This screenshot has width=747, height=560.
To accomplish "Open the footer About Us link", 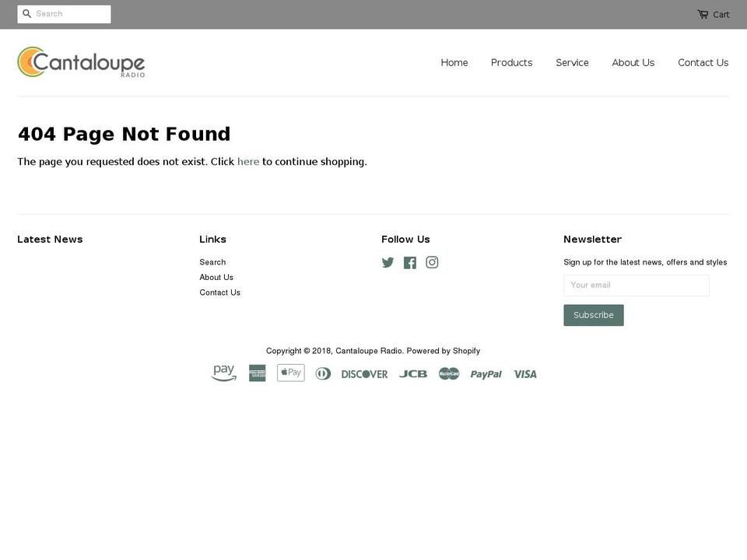I will click(216, 277).
